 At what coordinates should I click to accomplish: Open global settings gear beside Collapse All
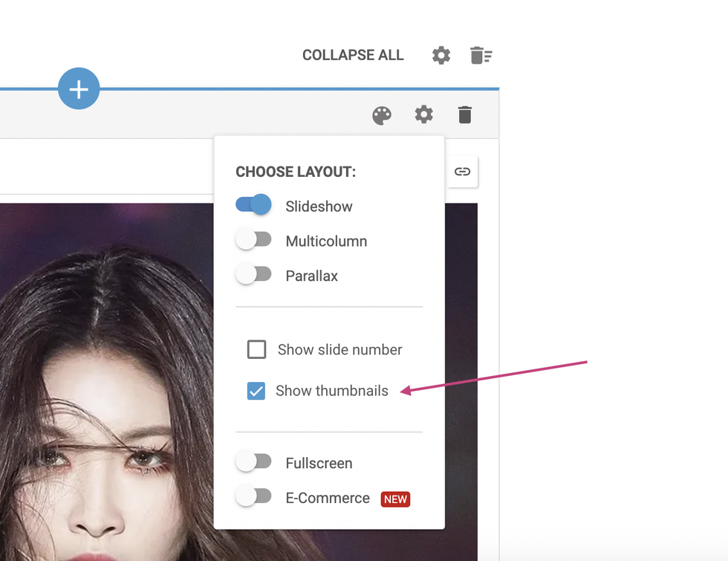coord(441,55)
